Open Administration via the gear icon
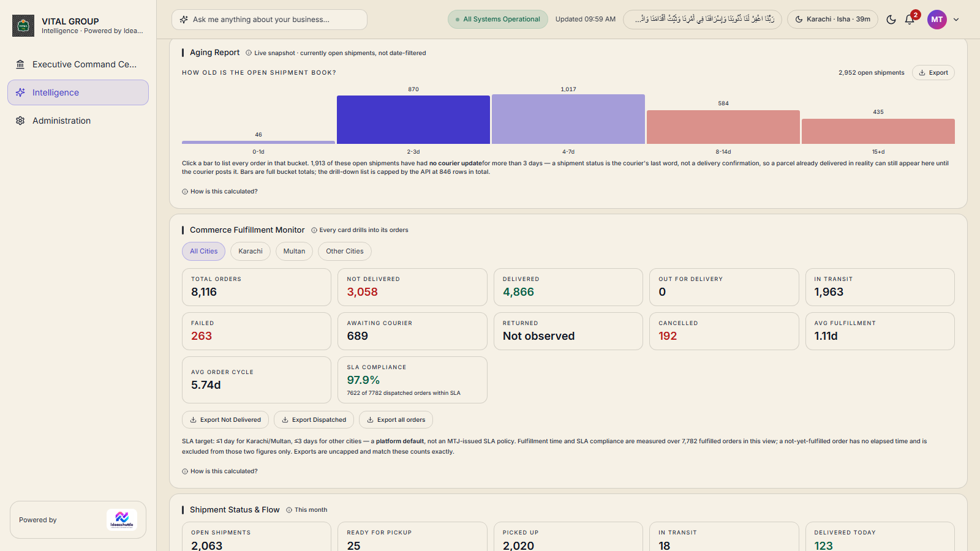The image size is (980, 551). [20, 121]
